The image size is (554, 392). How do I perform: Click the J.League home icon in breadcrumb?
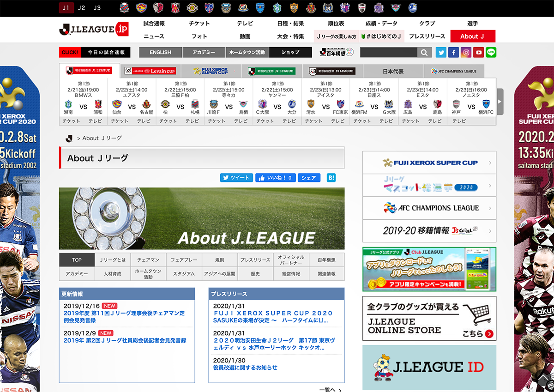pos(69,138)
